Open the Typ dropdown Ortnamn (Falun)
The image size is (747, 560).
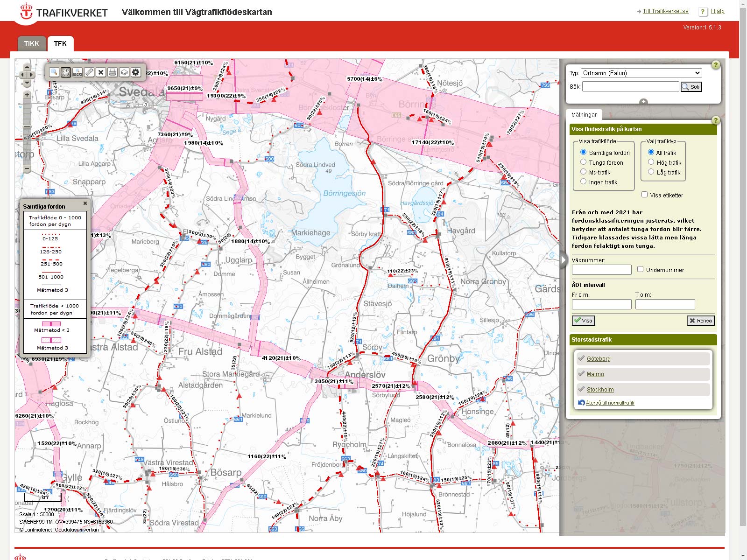pos(641,73)
